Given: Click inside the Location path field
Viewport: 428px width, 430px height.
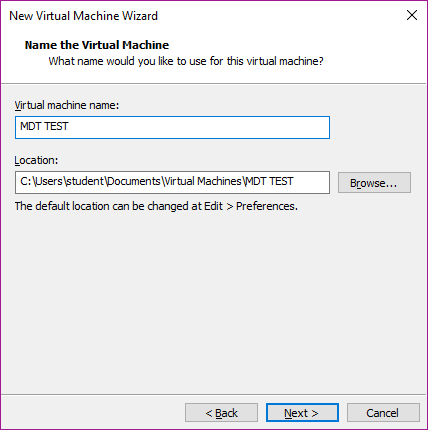Looking at the screenshot, I should (172, 182).
